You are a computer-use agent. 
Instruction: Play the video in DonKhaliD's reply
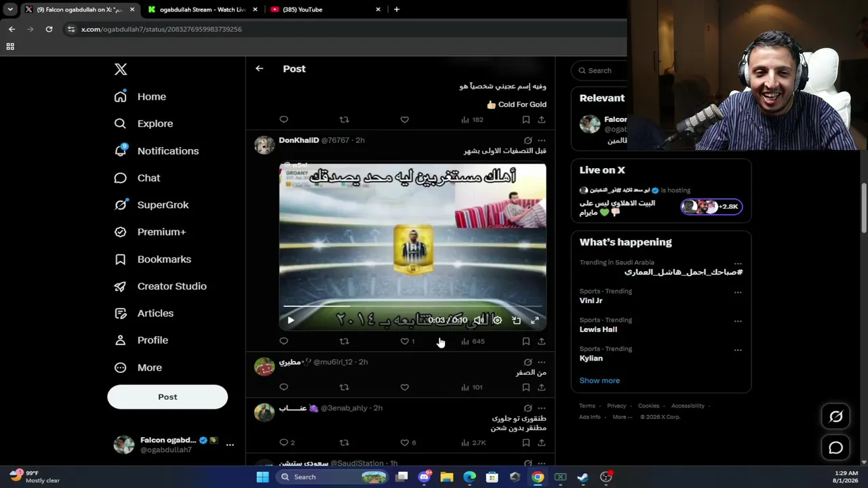291,321
